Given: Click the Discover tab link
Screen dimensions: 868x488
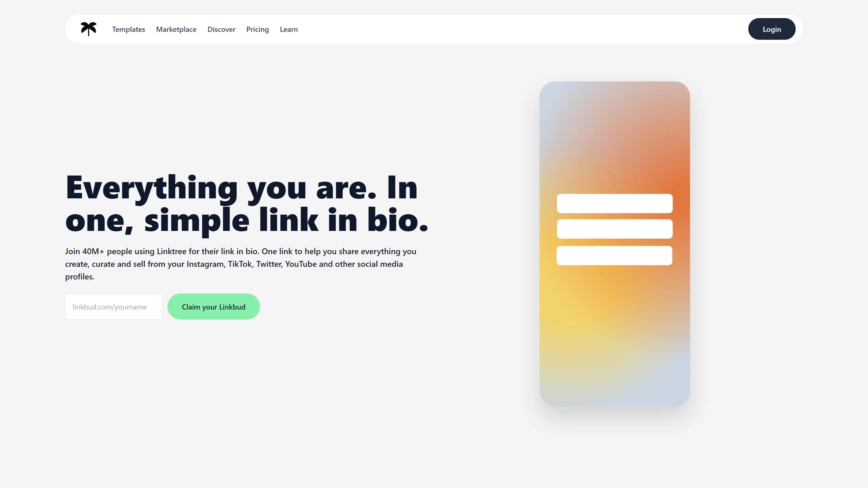Looking at the screenshot, I should pos(221,29).
